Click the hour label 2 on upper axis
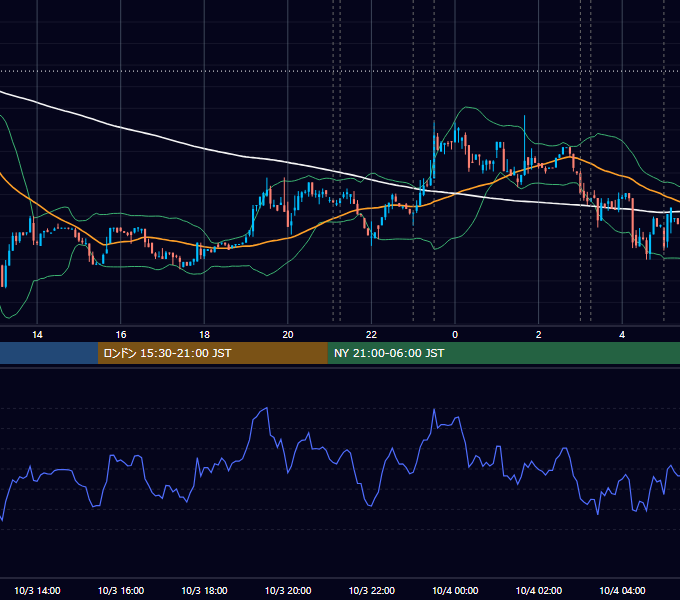This screenshot has width=680, height=600. pyautogui.click(x=539, y=335)
